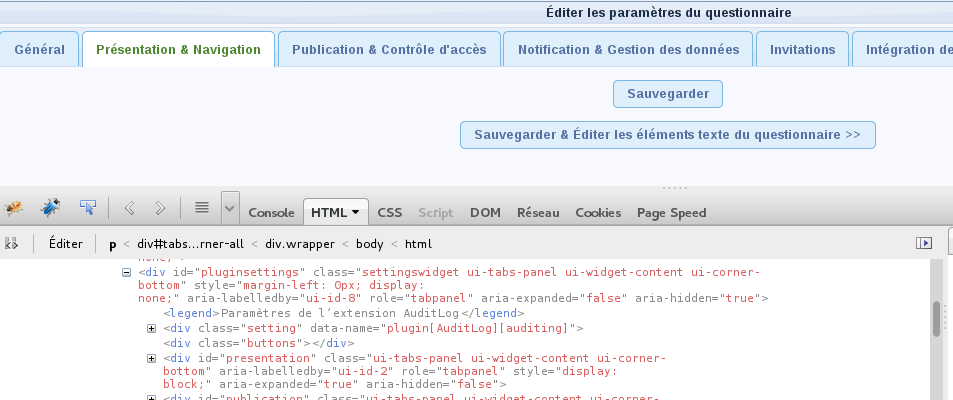Image resolution: width=953 pixels, height=400 pixels.
Task: Expand the presentation div node
Action: tap(152, 358)
